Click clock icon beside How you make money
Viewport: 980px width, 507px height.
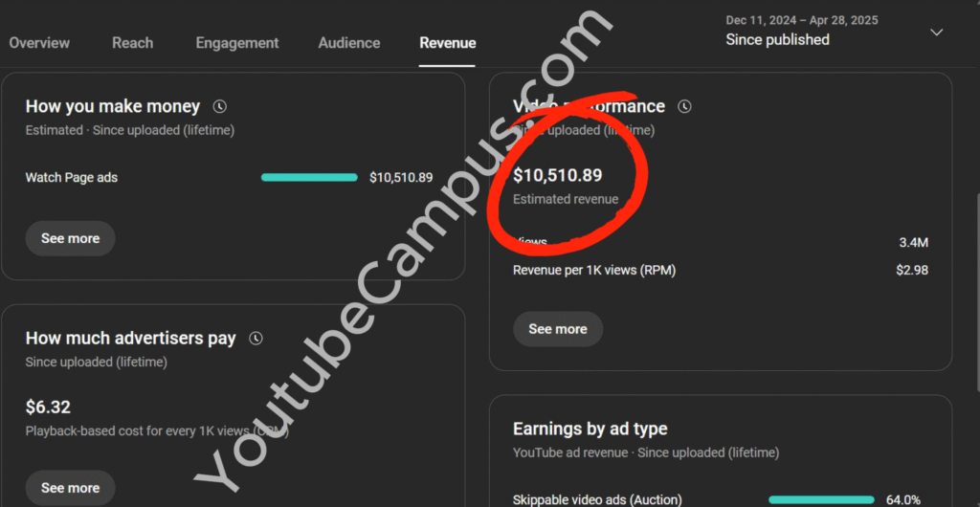click(x=219, y=106)
